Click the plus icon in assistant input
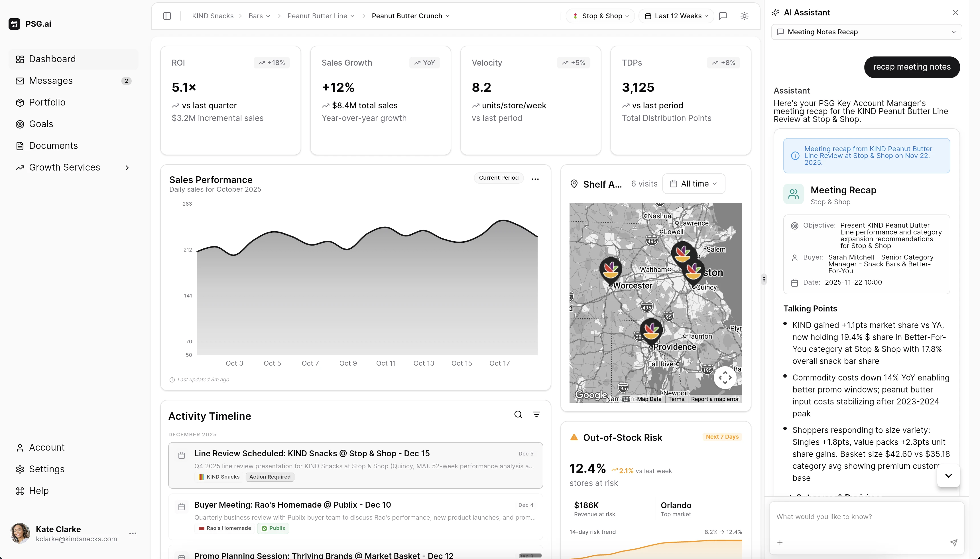This screenshot has height=559, width=980. click(x=780, y=542)
